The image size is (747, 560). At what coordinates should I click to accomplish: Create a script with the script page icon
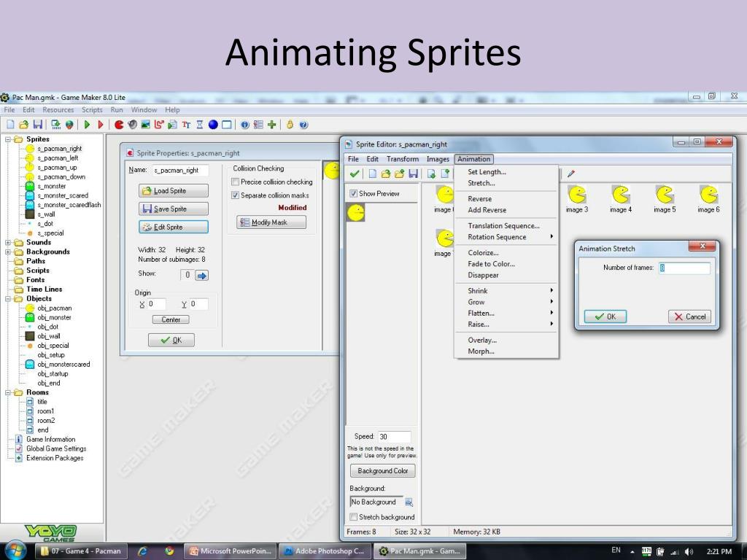click(172, 125)
